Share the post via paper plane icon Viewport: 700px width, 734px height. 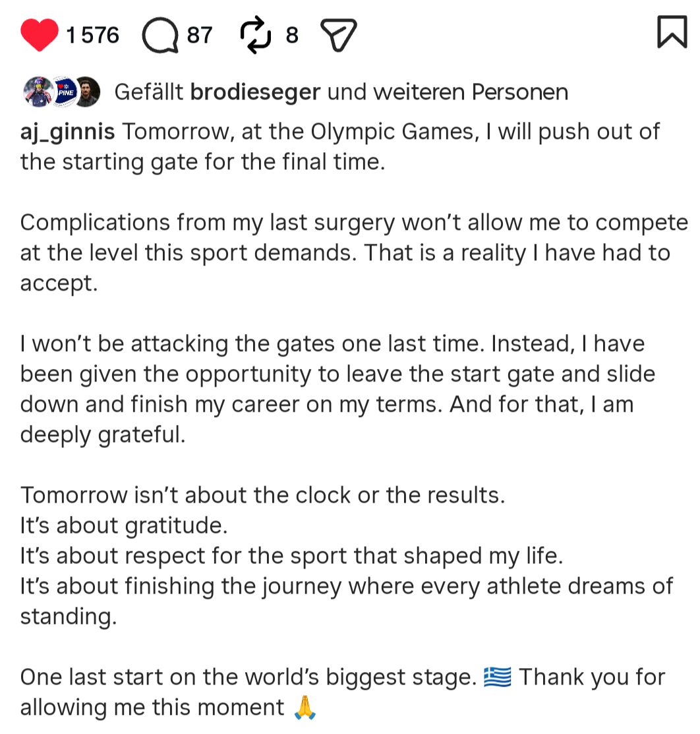(x=338, y=35)
